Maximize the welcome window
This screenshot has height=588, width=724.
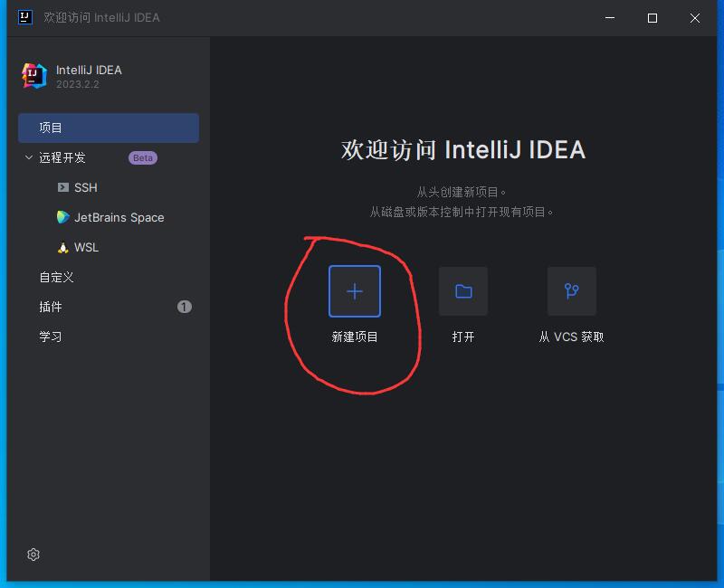[653, 18]
